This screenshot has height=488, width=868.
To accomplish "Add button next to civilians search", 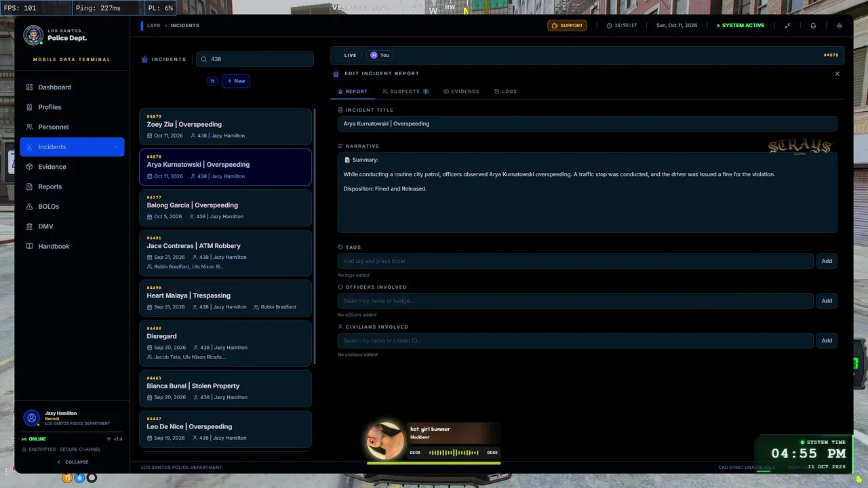I will (827, 340).
